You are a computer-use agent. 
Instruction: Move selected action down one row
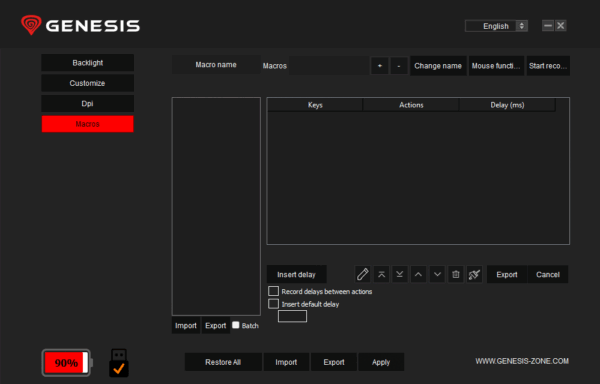pos(437,274)
